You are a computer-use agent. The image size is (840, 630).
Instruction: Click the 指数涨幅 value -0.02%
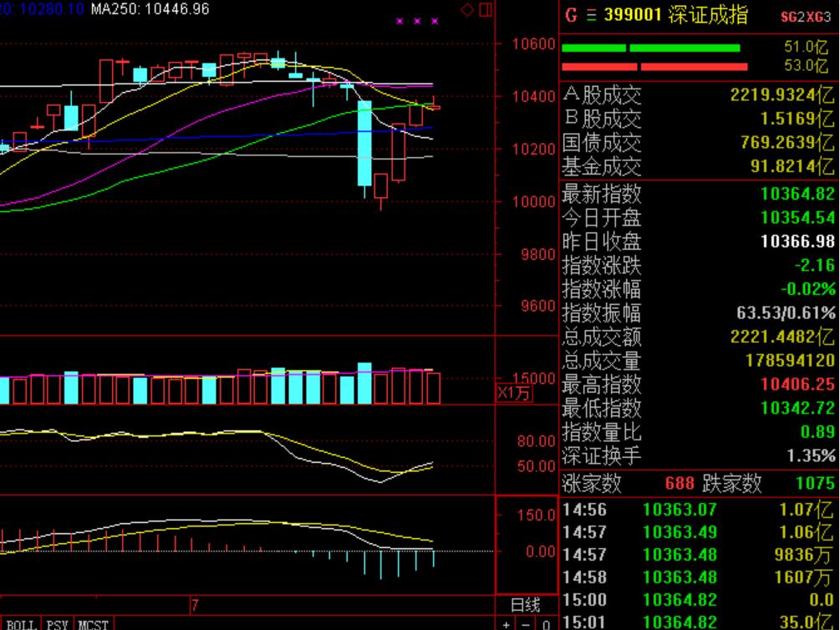pos(808,289)
